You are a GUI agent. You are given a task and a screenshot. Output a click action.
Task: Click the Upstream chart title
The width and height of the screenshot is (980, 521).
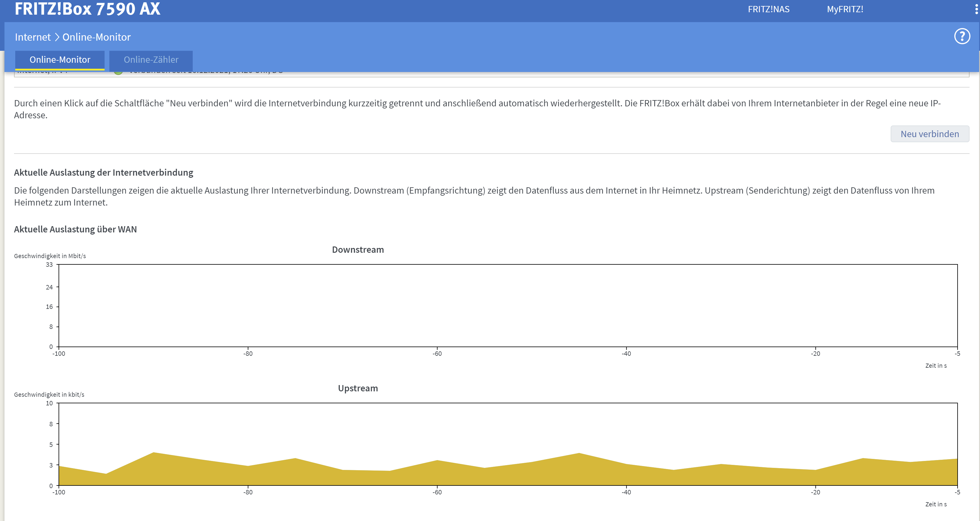pyautogui.click(x=358, y=388)
